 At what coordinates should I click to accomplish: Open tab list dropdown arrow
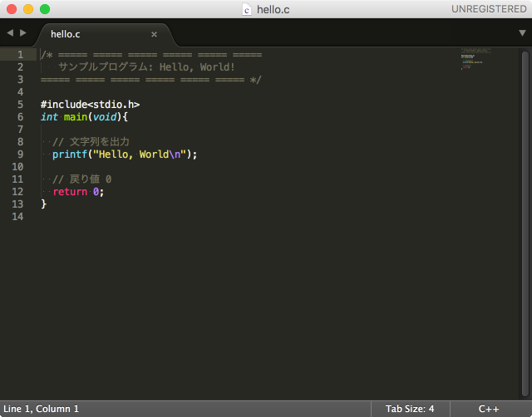pos(522,33)
